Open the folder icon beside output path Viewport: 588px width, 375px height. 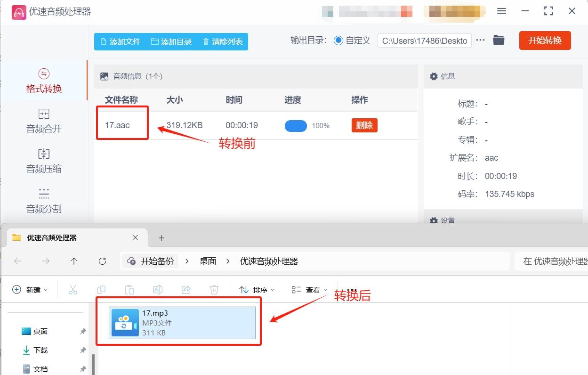(498, 40)
